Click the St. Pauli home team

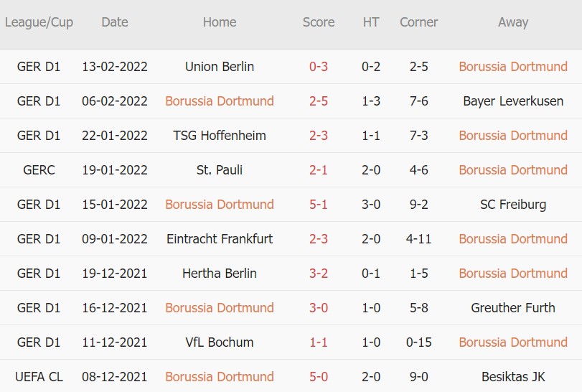(220, 170)
